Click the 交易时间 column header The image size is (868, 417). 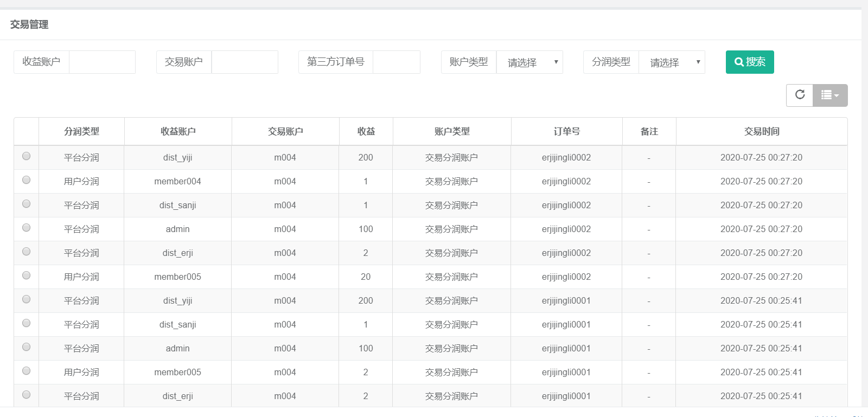click(762, 131)
